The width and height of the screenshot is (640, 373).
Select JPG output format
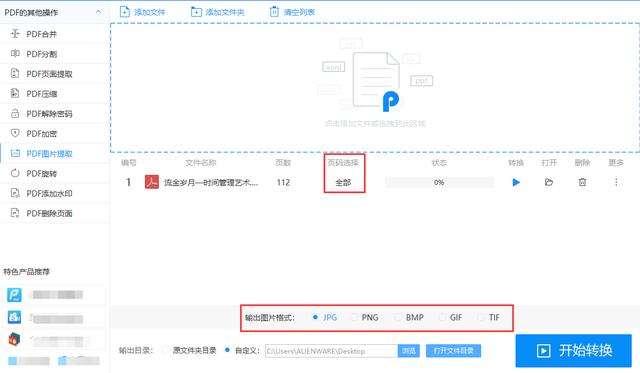click(325, 317)
